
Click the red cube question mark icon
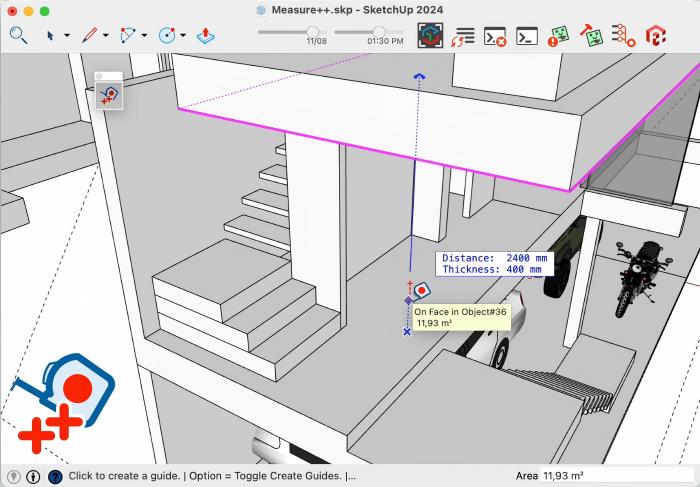click(656, 36)
